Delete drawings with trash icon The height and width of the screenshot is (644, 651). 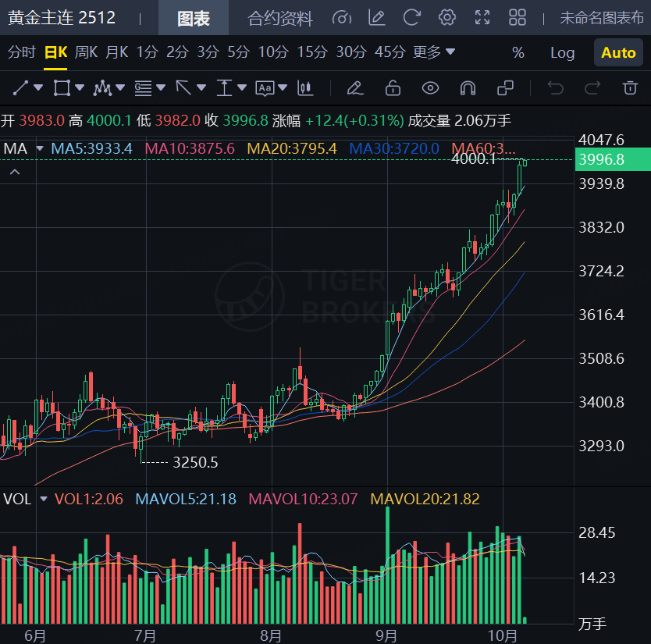pos(630,87)
